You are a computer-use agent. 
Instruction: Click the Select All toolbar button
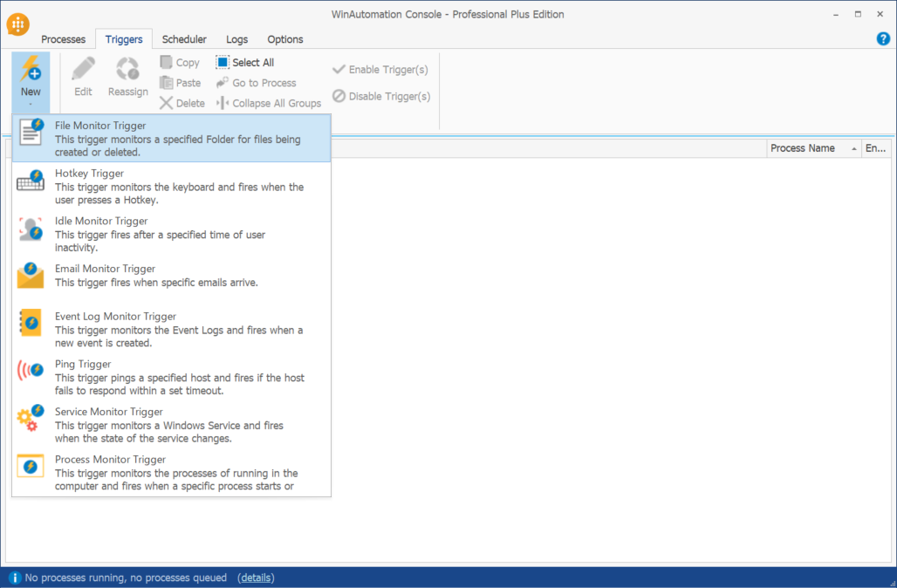pos(245,63)
